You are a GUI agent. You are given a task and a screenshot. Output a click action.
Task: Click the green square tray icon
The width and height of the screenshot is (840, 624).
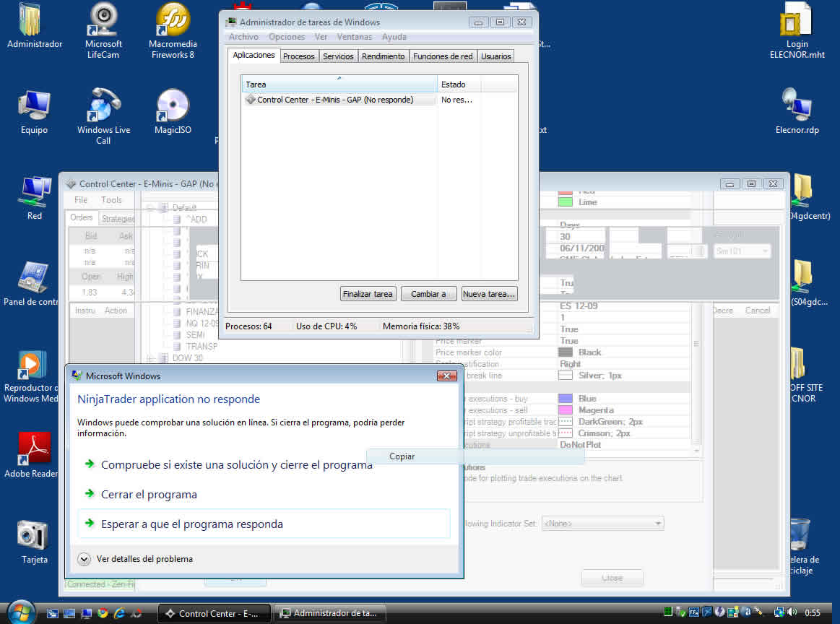667,612
